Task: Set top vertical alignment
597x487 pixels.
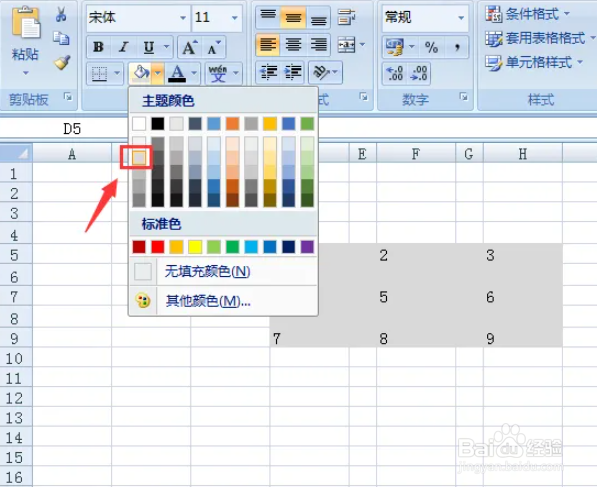Action: (x=268, y=18)
